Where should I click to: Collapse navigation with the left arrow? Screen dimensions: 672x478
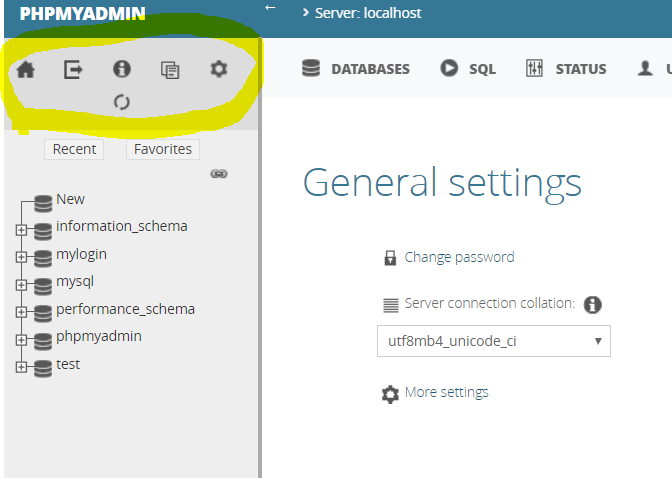(270, 7)
